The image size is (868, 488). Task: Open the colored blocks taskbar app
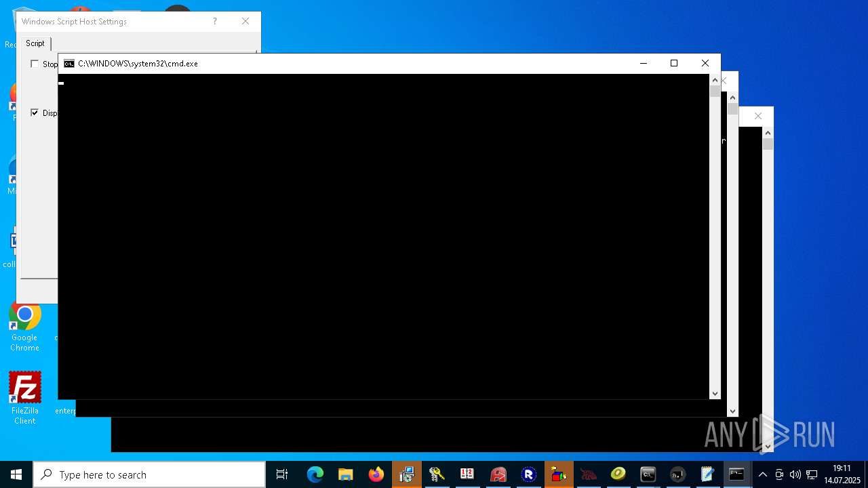[x=559, y=474]
